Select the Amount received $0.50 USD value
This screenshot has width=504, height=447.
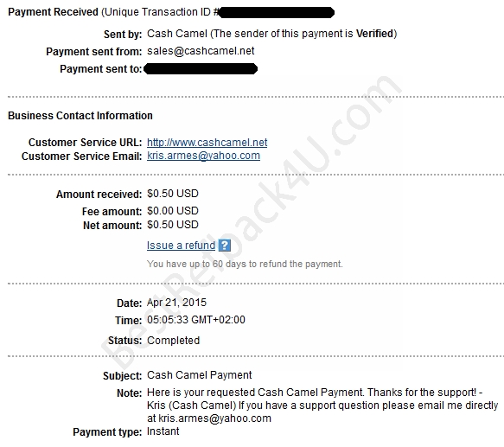(x=173, y=194)
